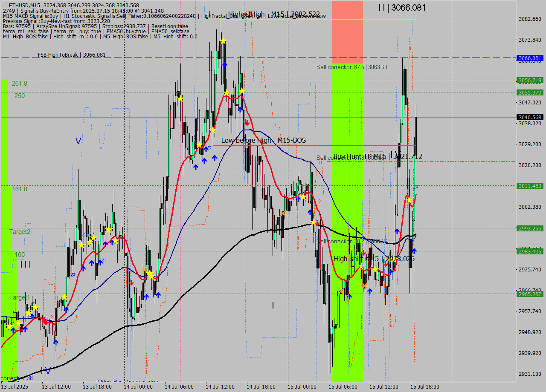
Task: Select the Sell correction 87.5 annotation
Action: tap(351, 67)
